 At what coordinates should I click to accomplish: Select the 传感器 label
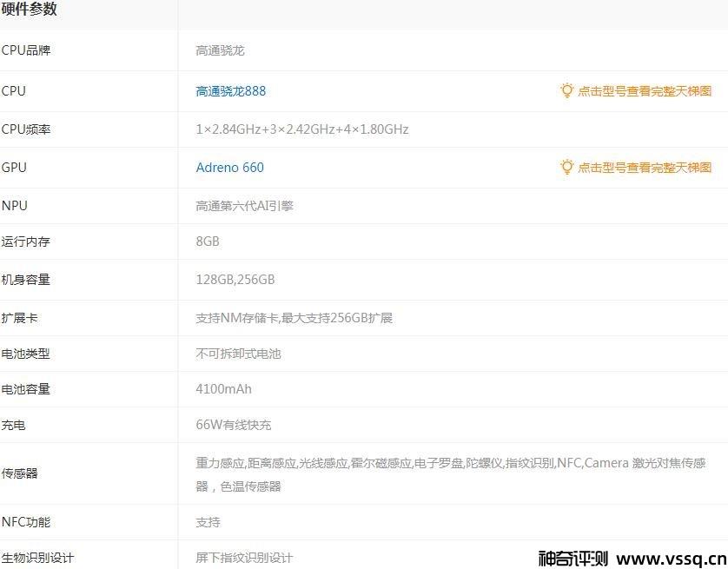[x=19, y=473]
